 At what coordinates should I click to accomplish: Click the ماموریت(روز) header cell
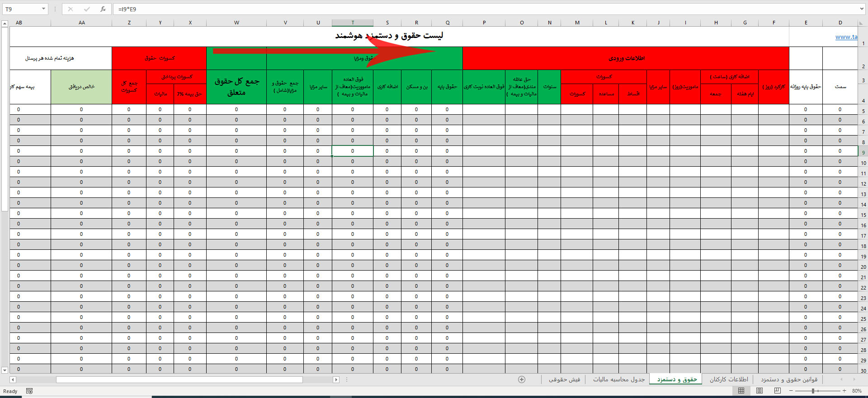pos(685,87)
